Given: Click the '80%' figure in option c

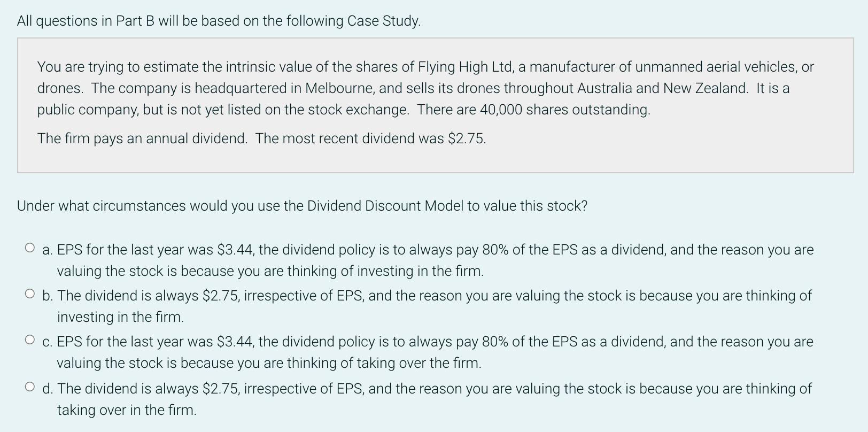Looking at the screenshot, I should [494, 342].
